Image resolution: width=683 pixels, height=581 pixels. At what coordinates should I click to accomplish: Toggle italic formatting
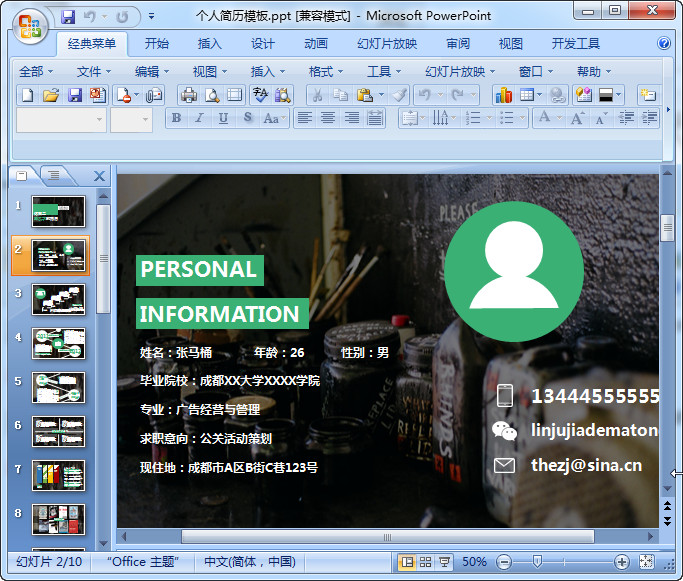coord(199,118)
